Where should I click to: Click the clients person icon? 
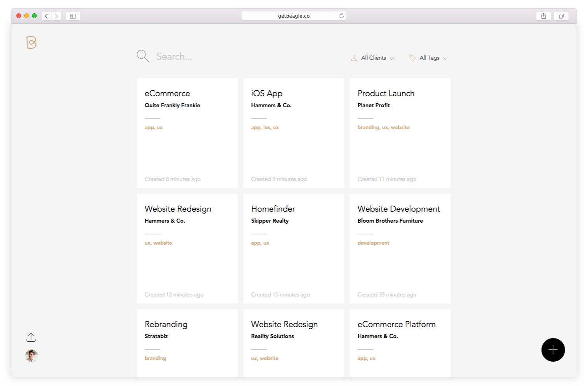(354, 58)
